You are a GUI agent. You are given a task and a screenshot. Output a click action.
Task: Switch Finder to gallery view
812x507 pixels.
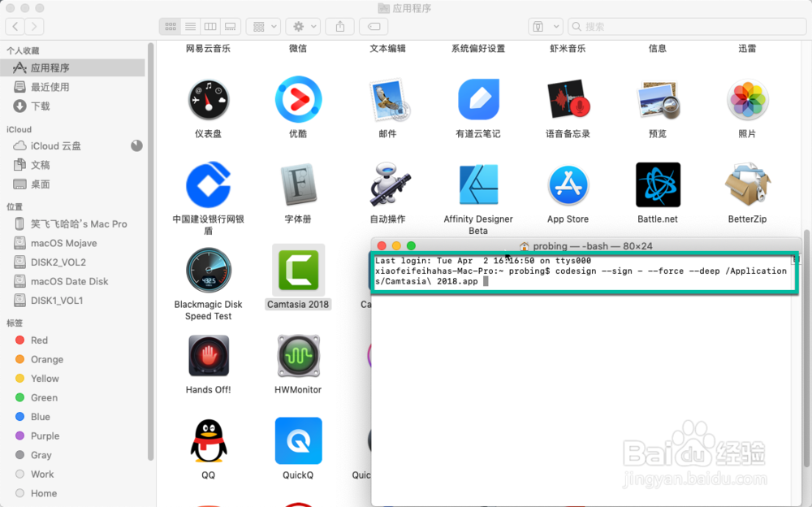231,26
